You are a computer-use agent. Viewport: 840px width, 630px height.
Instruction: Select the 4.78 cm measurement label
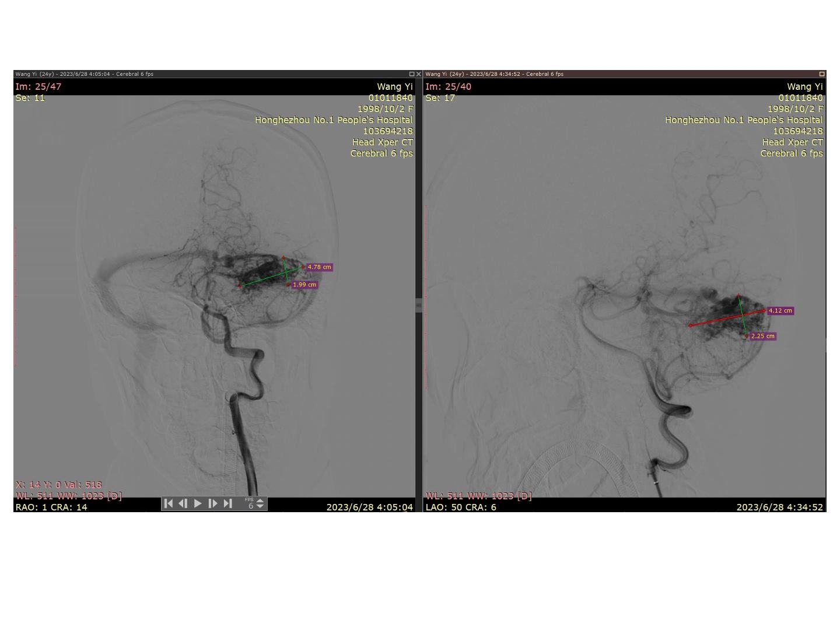[319, 267]
